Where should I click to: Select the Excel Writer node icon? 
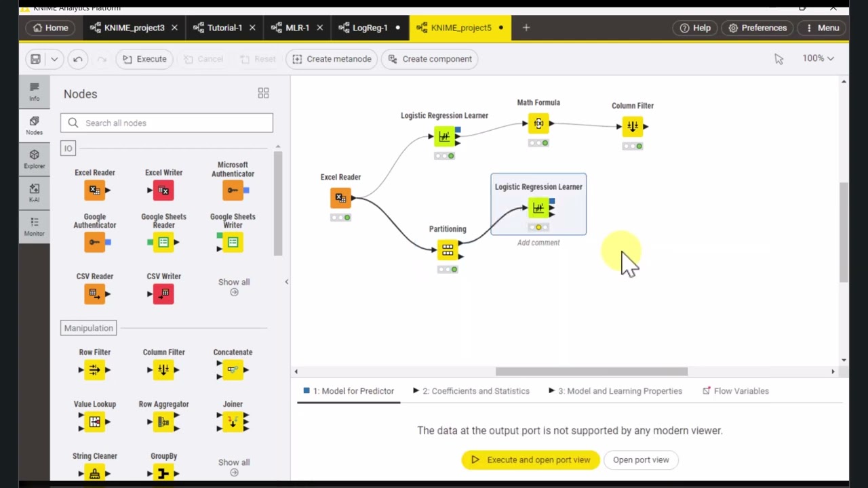(x=163, y=190)
